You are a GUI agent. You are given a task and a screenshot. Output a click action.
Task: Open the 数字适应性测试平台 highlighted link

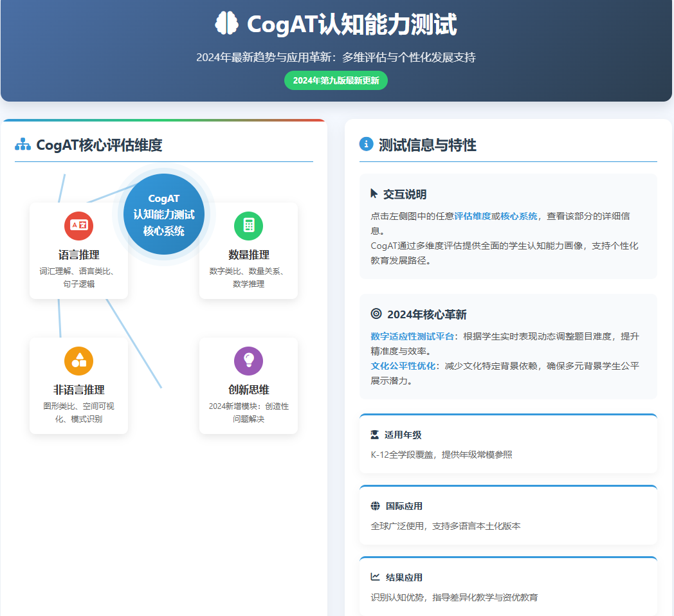(x=413, y=336)
